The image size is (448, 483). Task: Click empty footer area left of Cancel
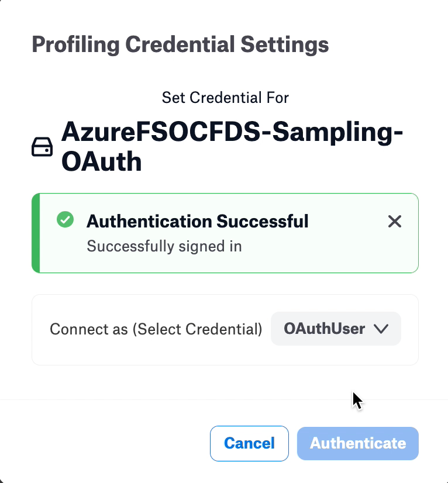(105, 443)
